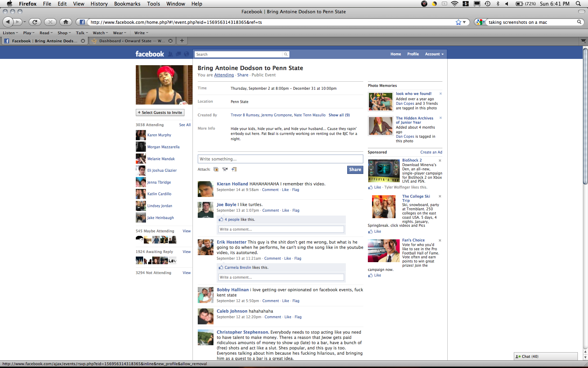Click the thumbs-up icon under BioShock 2 ad

pos(370,188)
